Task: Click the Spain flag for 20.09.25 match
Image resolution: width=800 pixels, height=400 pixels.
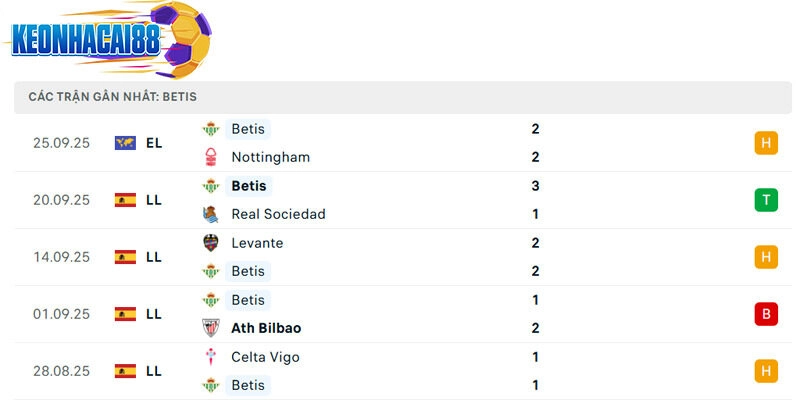Action: pos(125,200)
